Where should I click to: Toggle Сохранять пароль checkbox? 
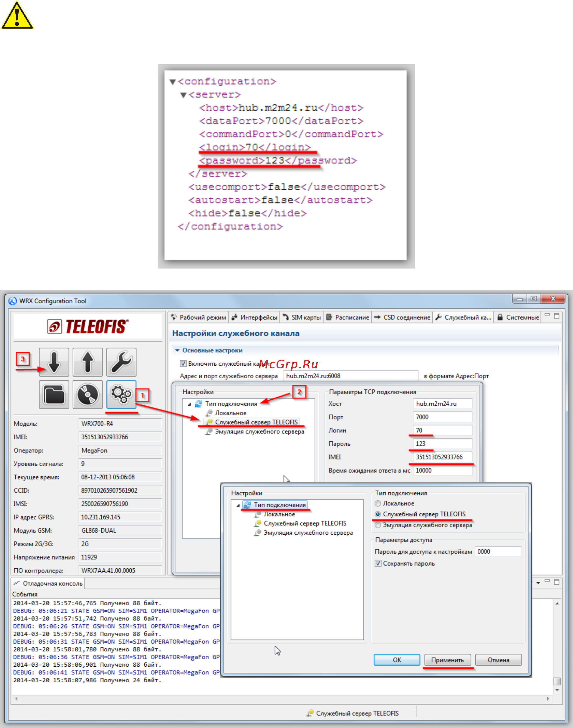click(378, 564)
